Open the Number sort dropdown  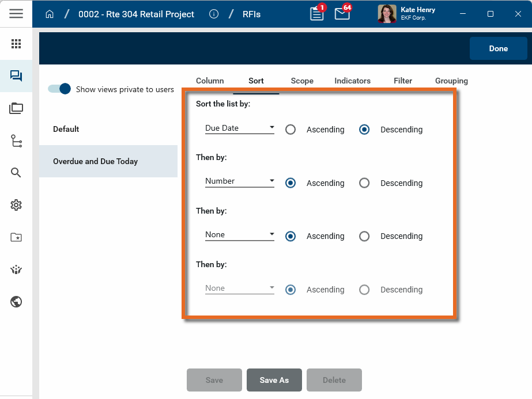click(239, 181)
